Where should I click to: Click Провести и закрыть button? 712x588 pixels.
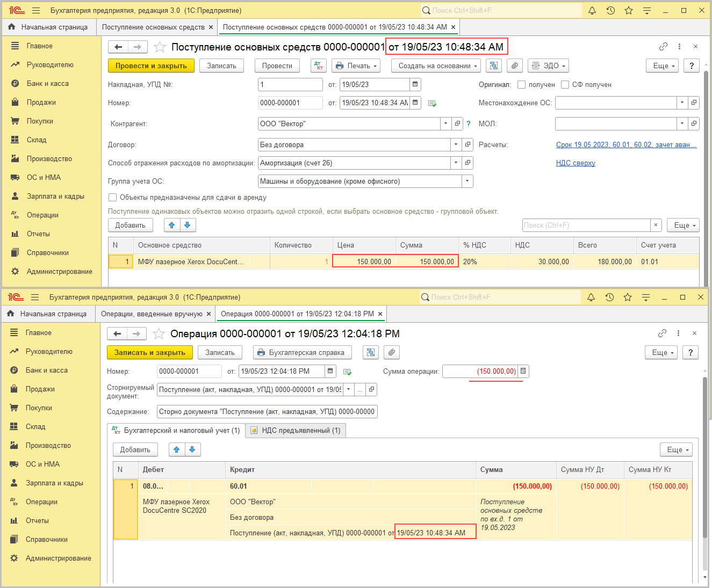151,66
